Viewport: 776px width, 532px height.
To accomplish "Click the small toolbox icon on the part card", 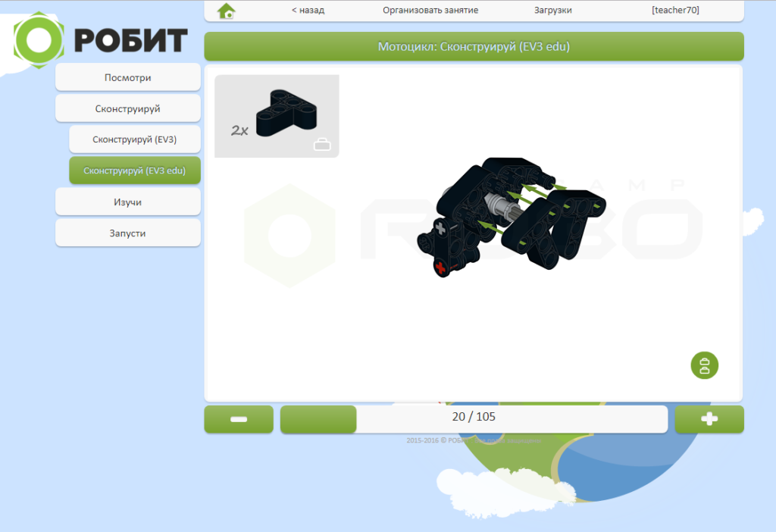I will (x=322, y=145).
